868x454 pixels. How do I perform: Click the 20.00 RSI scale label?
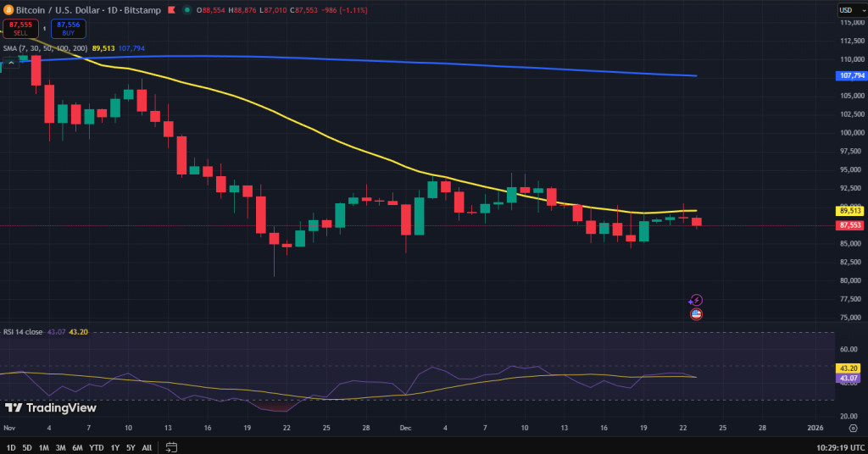(x=849, y=417)
